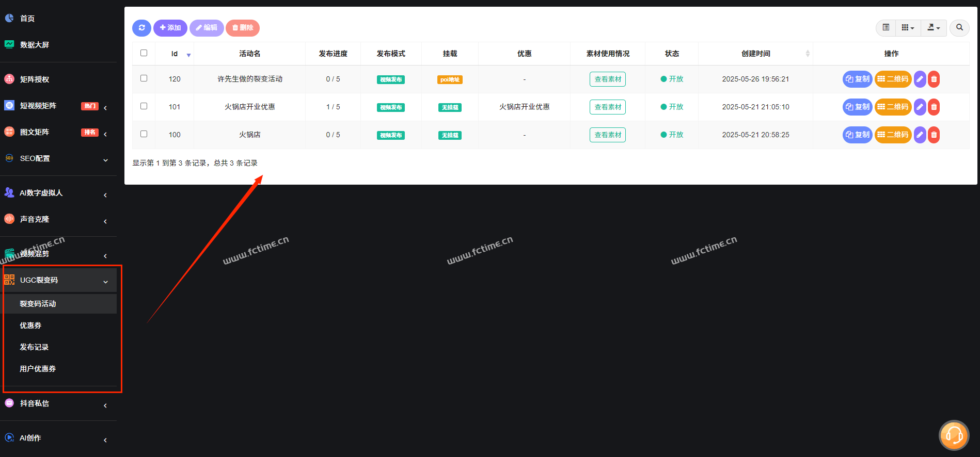Click trash delete icon for row 101
This screenshot has height=457, width=980.
[934, 107]
